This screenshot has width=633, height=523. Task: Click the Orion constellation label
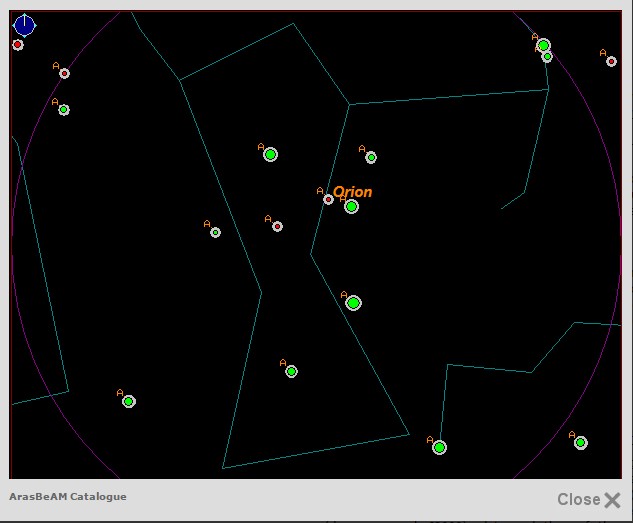352,192
